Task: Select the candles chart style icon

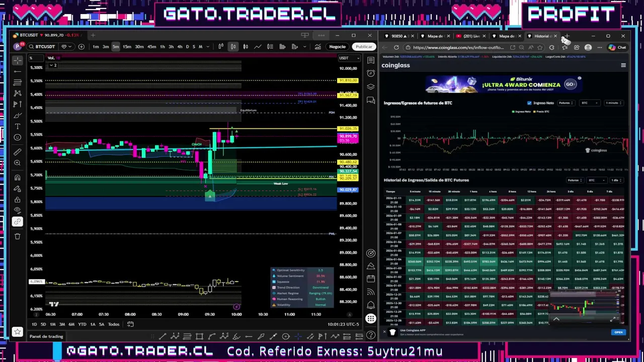Action: 233,47
